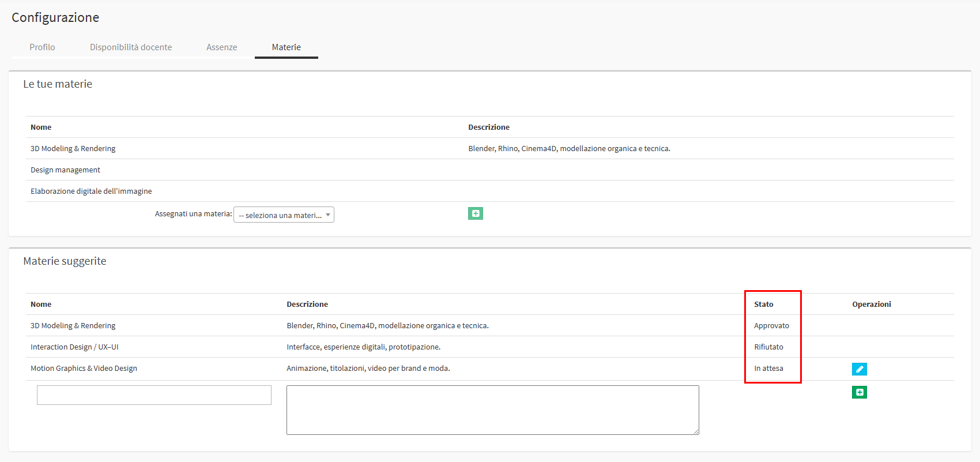Click Elaborazione digitale dell'immagine row
Image resolution: width=980 pixels, height=462 pixels.
pos(91,191)
